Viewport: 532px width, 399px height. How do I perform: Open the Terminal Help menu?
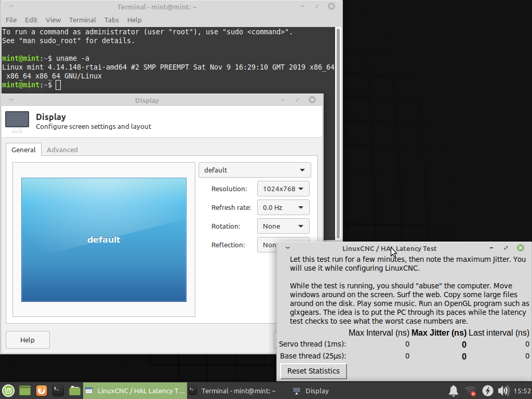point(135,20)
